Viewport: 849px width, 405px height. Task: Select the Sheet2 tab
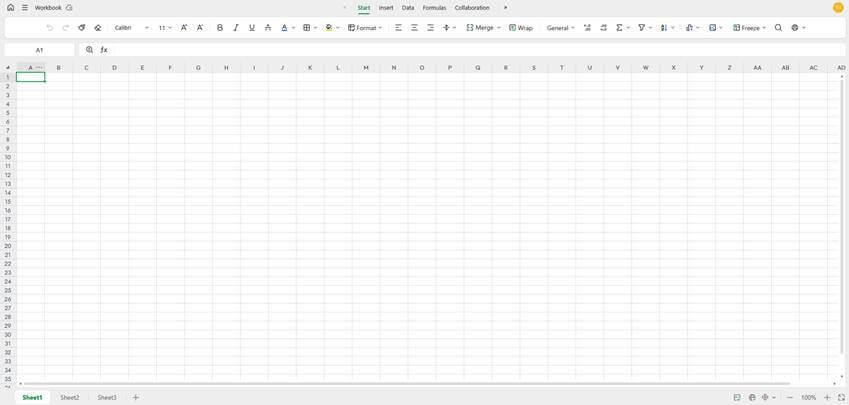click(x=69, y=397)
